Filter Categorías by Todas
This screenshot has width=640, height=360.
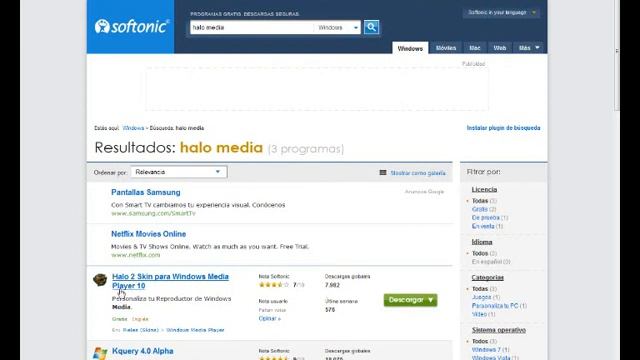click(480, 289)
